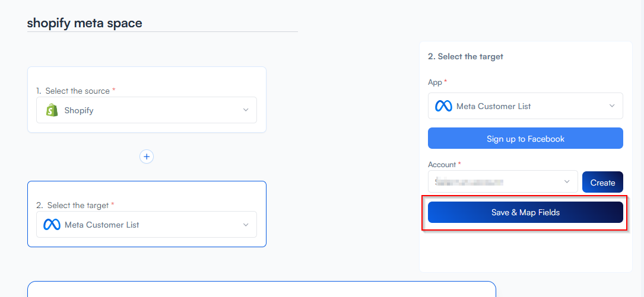Click the Shopify bag icon in source field
This screenshot has height=297, width=644.
click(x=52, y=110)
